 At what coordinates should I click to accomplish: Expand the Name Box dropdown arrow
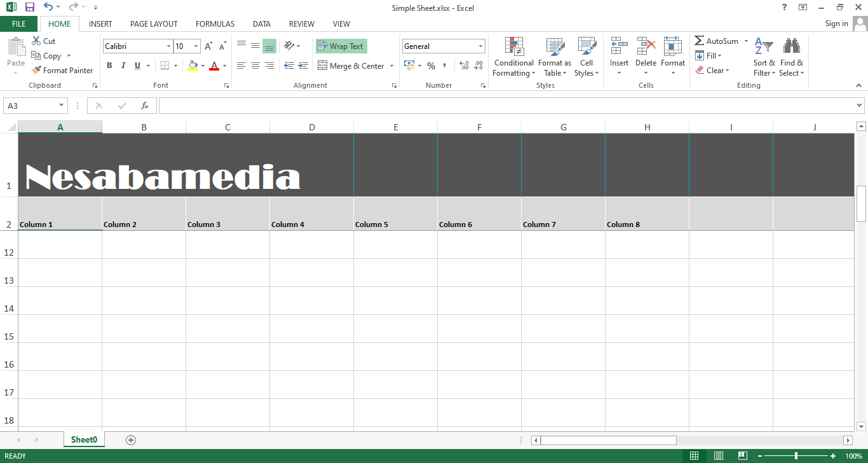(x=62, y=106)
